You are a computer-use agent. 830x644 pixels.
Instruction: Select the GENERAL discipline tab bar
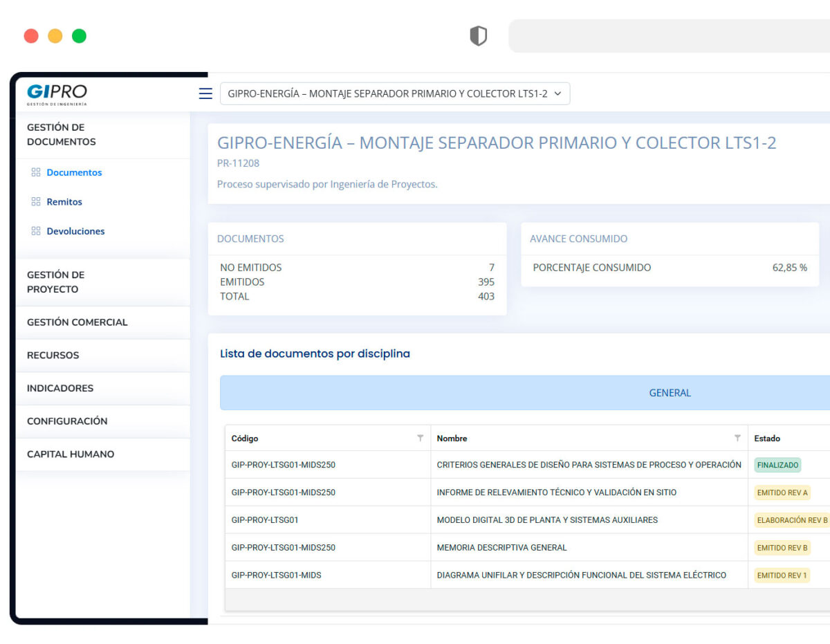669,393
